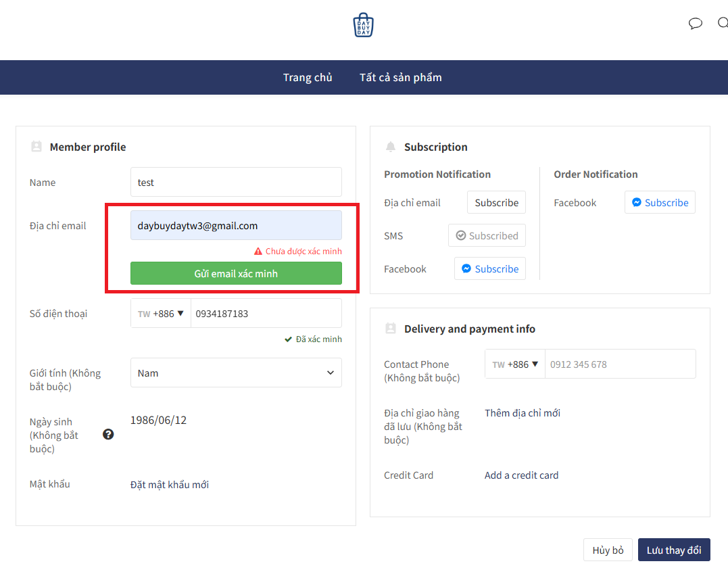Click the Day Buy Day shopping bag logo
728x572 pixels.
pos(363,25)
